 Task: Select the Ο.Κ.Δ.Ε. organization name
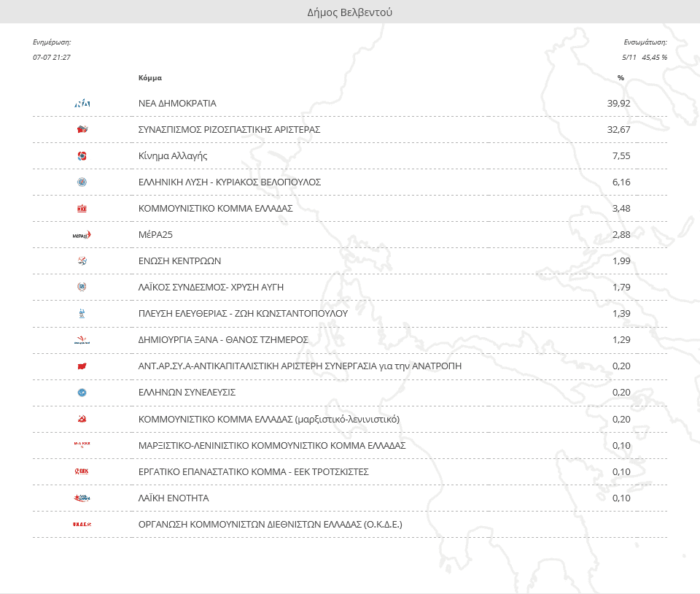click(270, 525)
